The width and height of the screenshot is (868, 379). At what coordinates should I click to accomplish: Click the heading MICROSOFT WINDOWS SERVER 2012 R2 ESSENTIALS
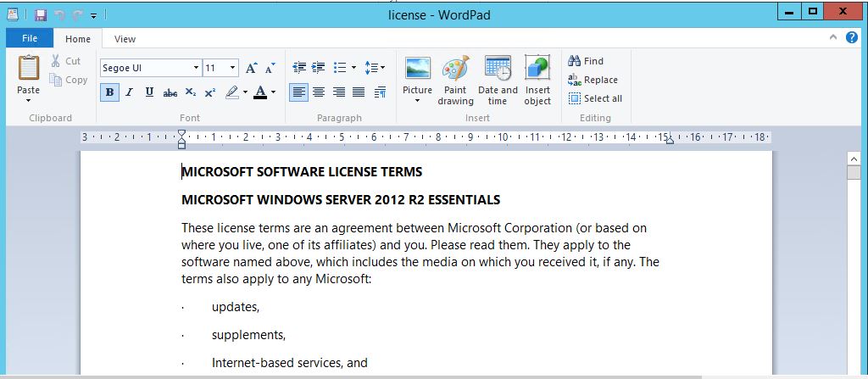click(x=341, y=200)
